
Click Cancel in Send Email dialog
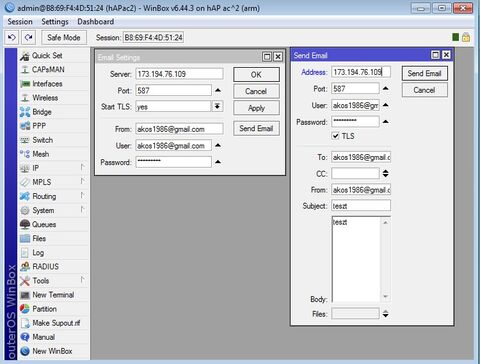tap(424, 90)
